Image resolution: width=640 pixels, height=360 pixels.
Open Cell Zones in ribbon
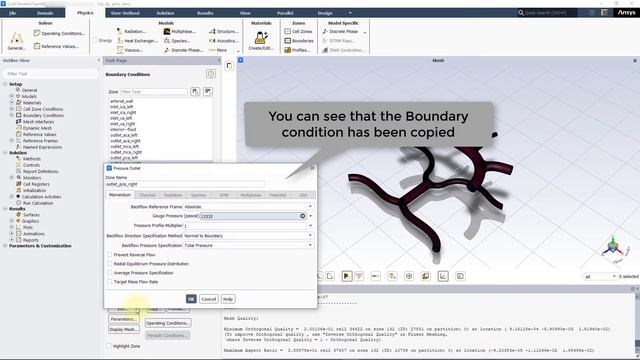click(298, 31)
